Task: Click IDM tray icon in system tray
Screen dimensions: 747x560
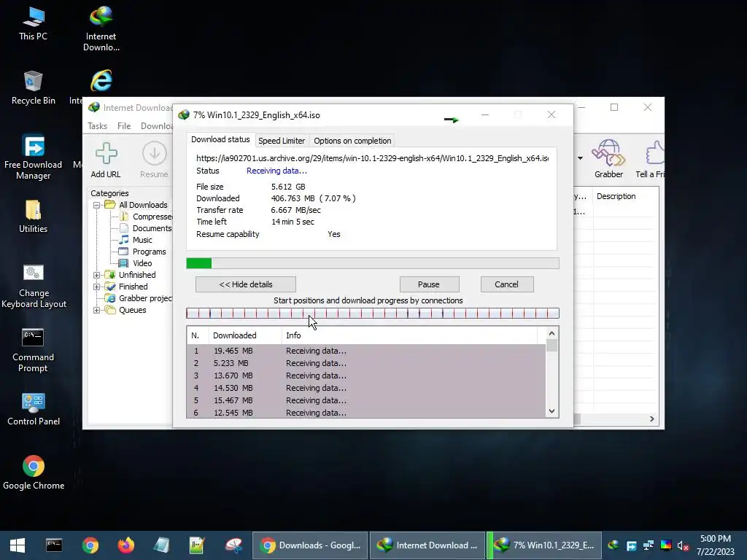Action: click(x=614, y=545)
